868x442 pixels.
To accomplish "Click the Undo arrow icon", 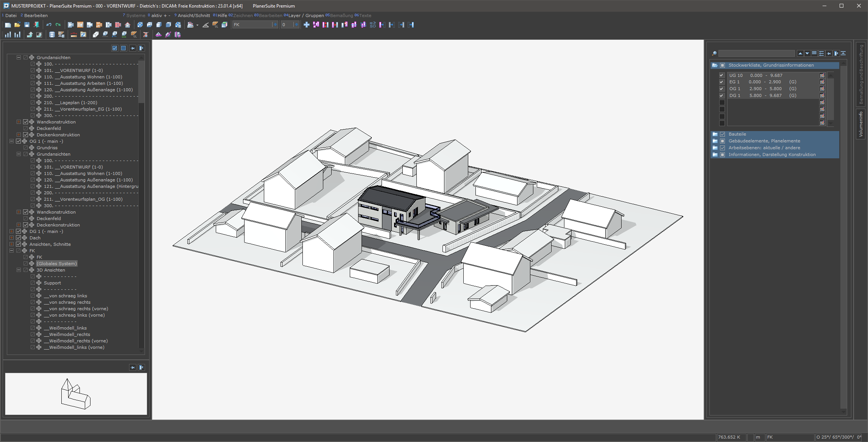I will click(x=49, y=25).
